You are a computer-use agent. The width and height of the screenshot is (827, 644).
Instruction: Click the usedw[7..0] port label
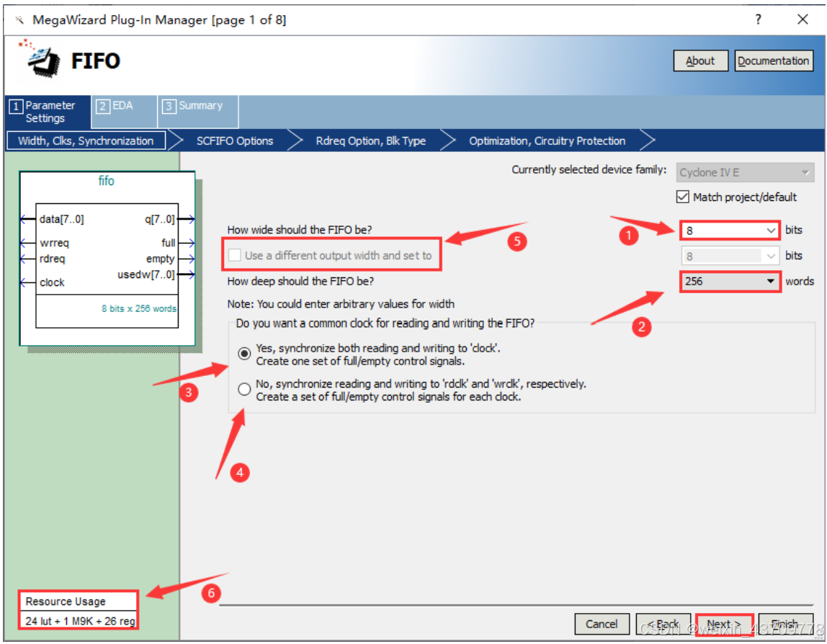[146, 274]
